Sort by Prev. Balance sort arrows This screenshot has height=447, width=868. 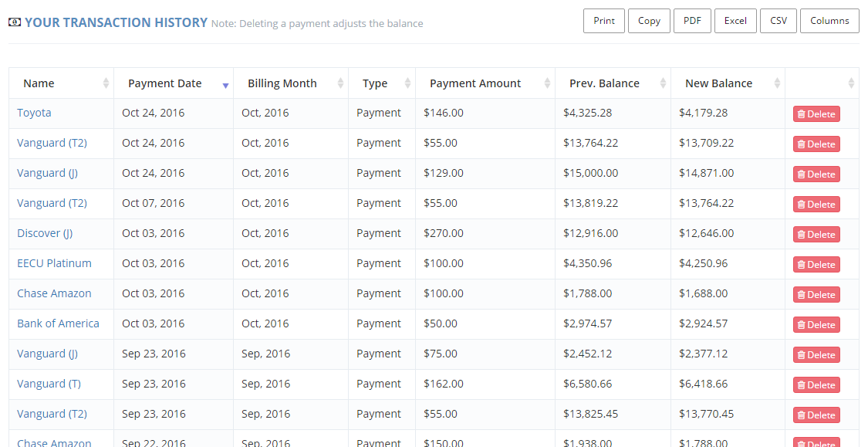pos(663,83)
